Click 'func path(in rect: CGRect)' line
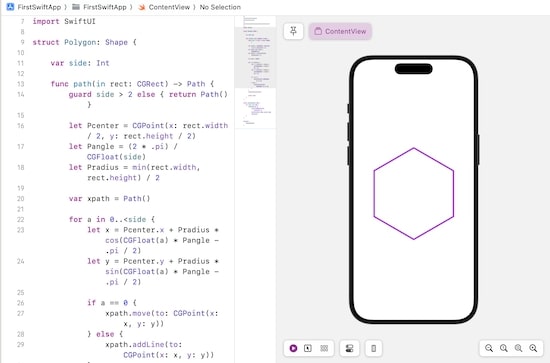Screen dimensions: 550x363 click(132, 84)
